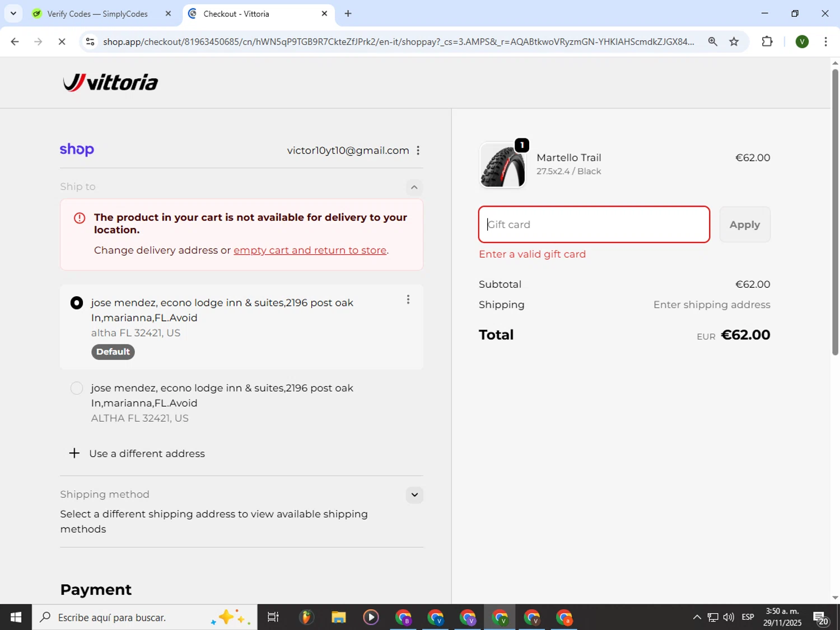This screenshot has width=840, height=630.
Task: Open Task View on the taskbar
Action: (273, 617)
